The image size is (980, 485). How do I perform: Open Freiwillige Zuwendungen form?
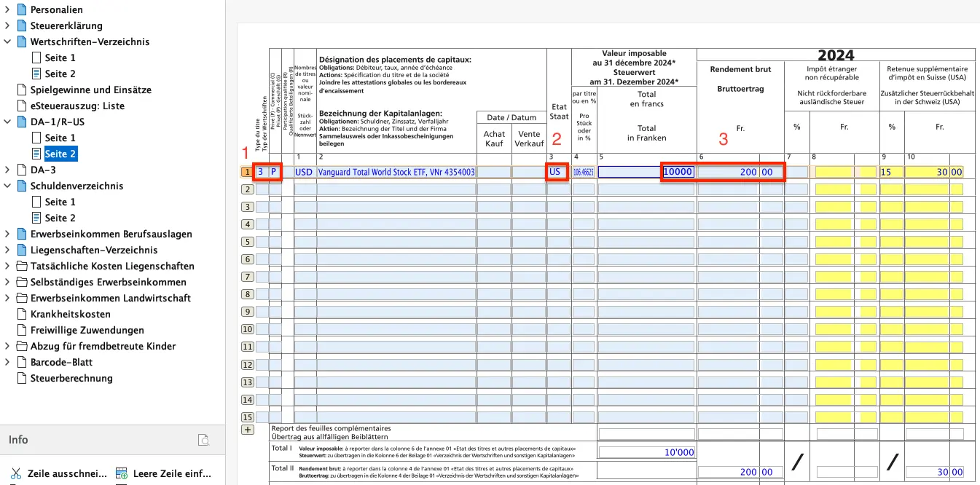point(87,330)
